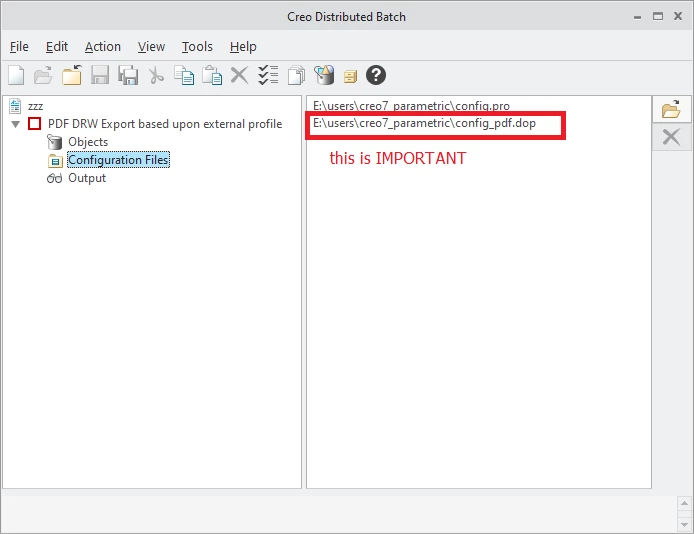
Task: Open the View menu
Action: [151, 46]
